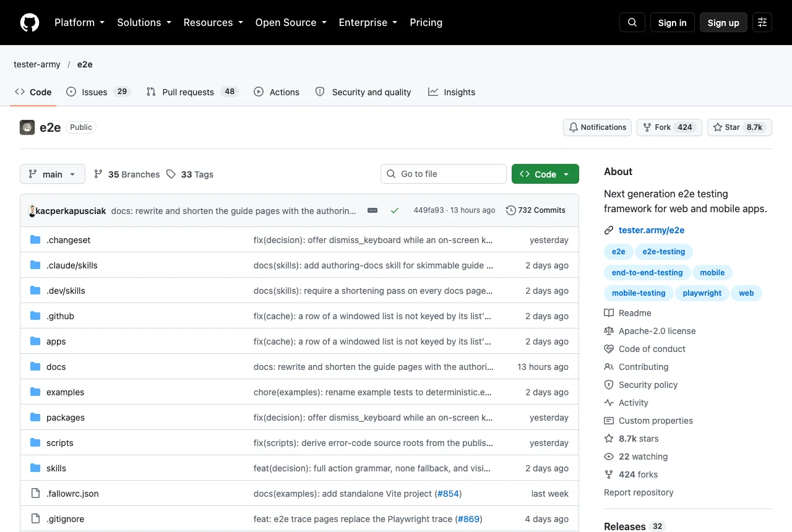Image resolution: width=792 pixels, height=532 pixels.
Task: Click the Custom properties icon
Action: (x=609, y=421)
